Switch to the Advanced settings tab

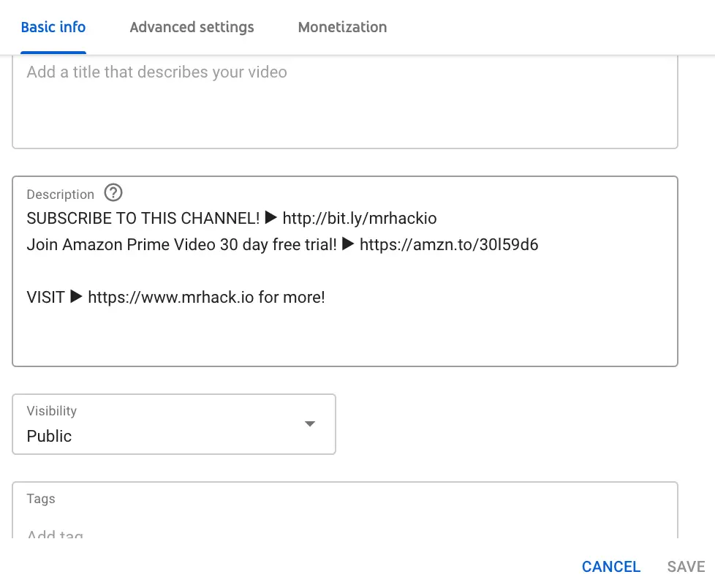click(x=192, y=27)
